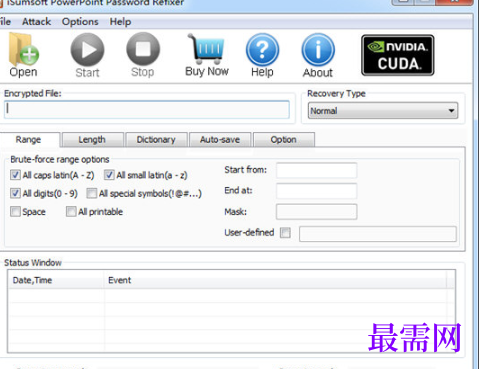The image size is (480, 369).
Task: Focus the Encrypted File input field
Action: pyautogui.click(x=147, y=109)
